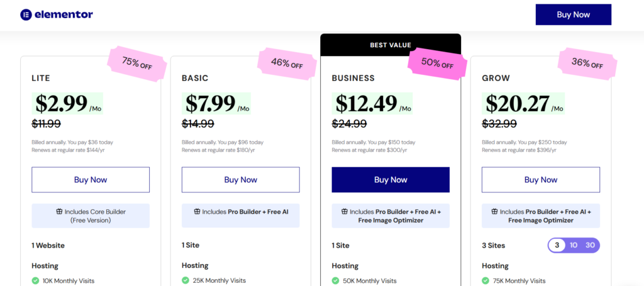Screen dimensions: 644x286
Task: Buy the Grow plan
Action: [540, 180]
